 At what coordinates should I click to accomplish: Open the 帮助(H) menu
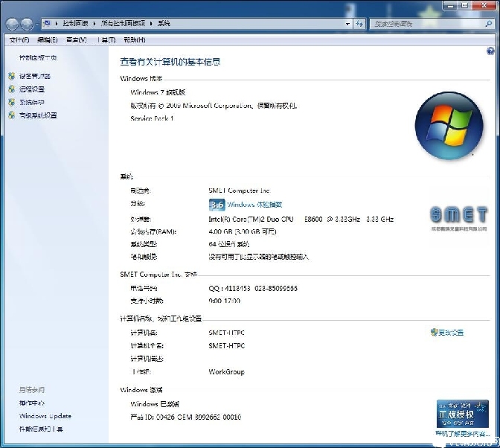click(135, 40)
